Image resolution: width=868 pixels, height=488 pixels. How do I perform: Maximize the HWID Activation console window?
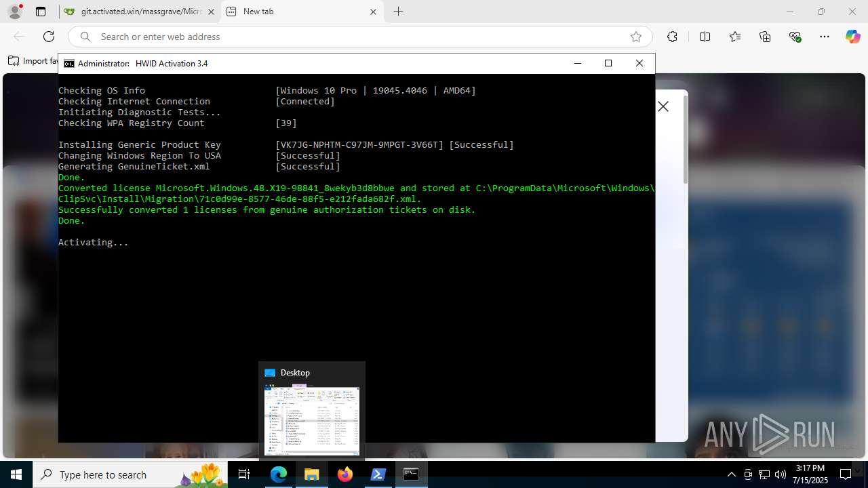[x=608, y=63]
